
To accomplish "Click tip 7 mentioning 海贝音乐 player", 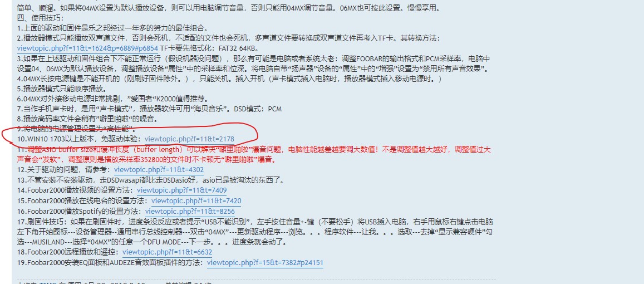I will pos(150,109).
